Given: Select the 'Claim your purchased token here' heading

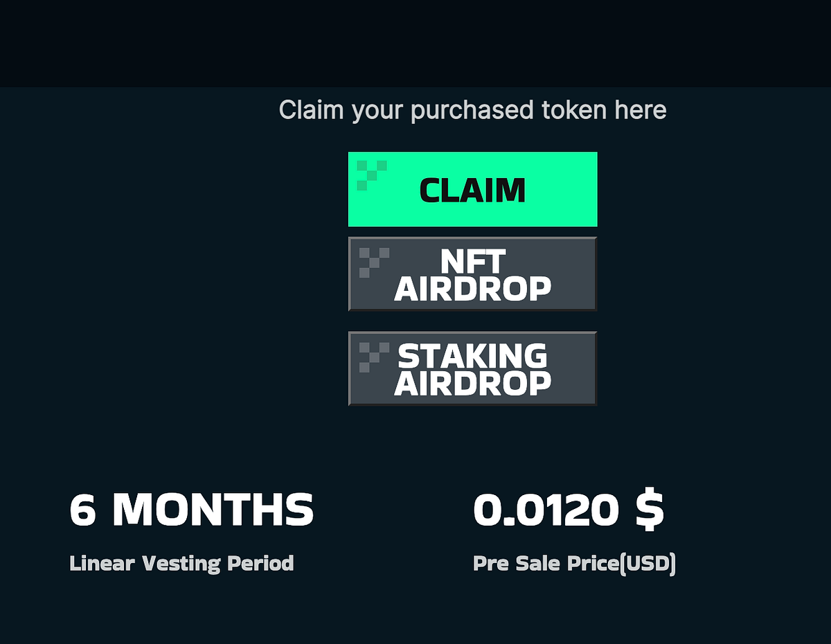Looking at the screenshot, I should [x=473, y=109].
